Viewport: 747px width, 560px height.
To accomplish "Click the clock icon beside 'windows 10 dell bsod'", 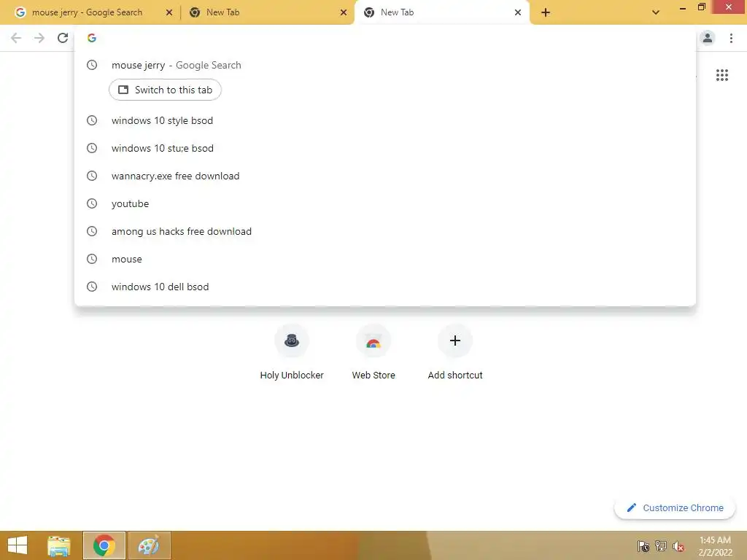I will (x=92, y=286).
